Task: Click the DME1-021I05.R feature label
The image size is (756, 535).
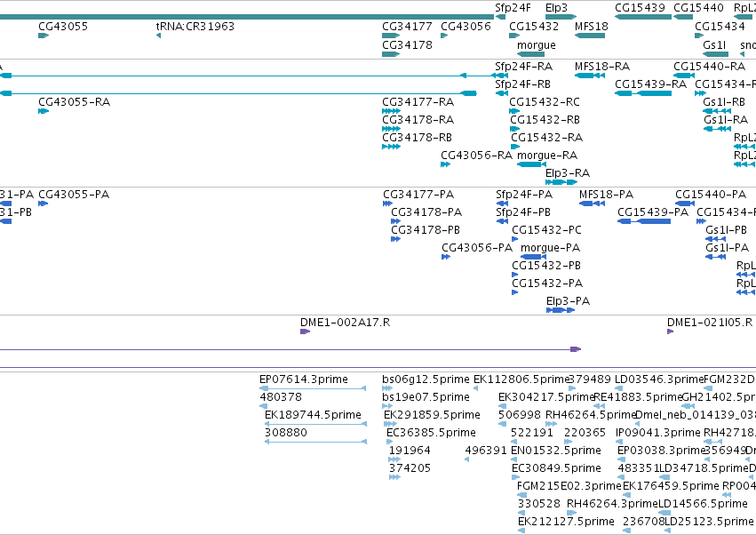Action: coord(710,323)
